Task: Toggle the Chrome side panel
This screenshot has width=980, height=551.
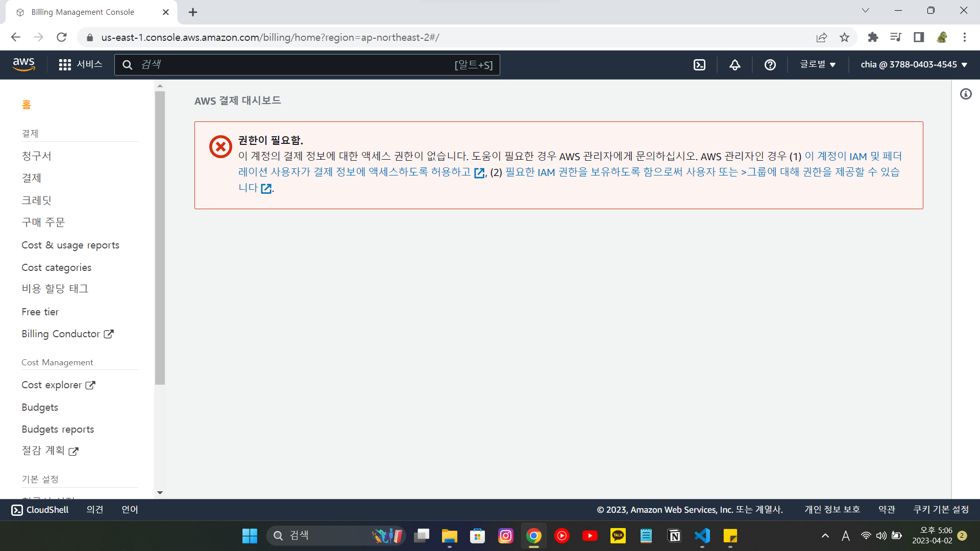Action: (919, 37)
